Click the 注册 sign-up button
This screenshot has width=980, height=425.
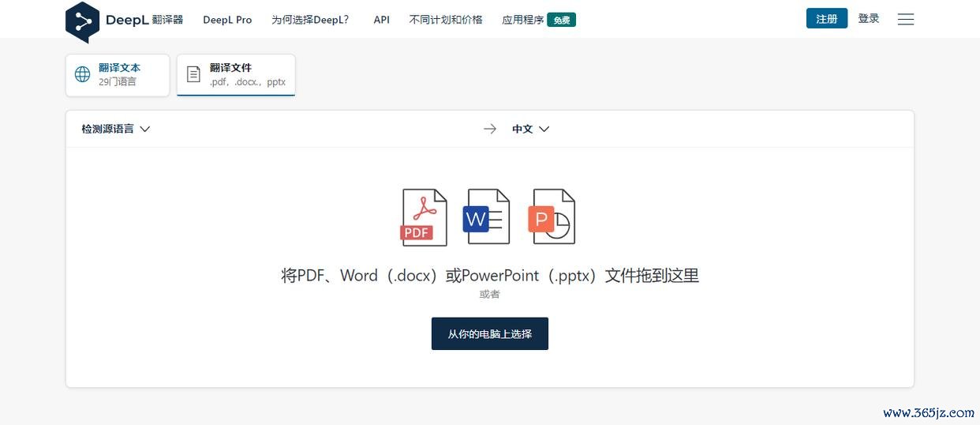point(827,18)
